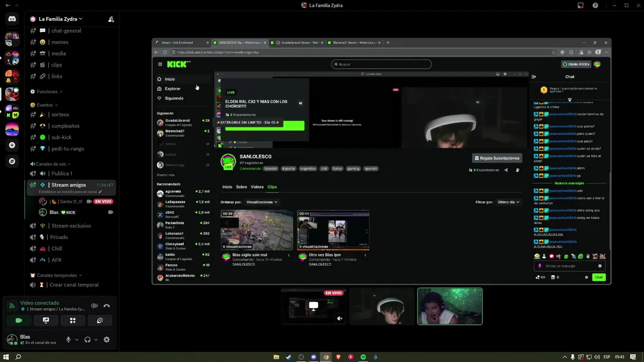Open La Familia Zydra server menu
Image resolution: width=644 pixels, height=362 pixels.
[x=60, y=19]
